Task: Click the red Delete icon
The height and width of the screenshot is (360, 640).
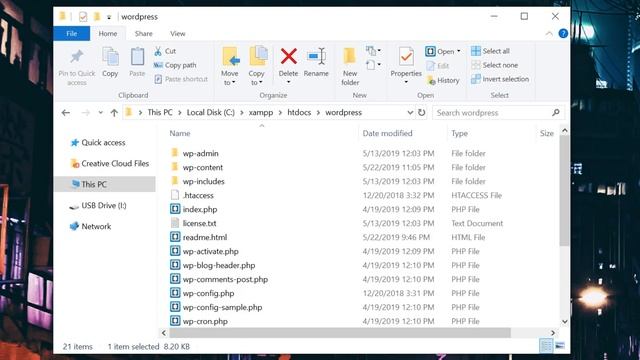Action: point(289,56)
